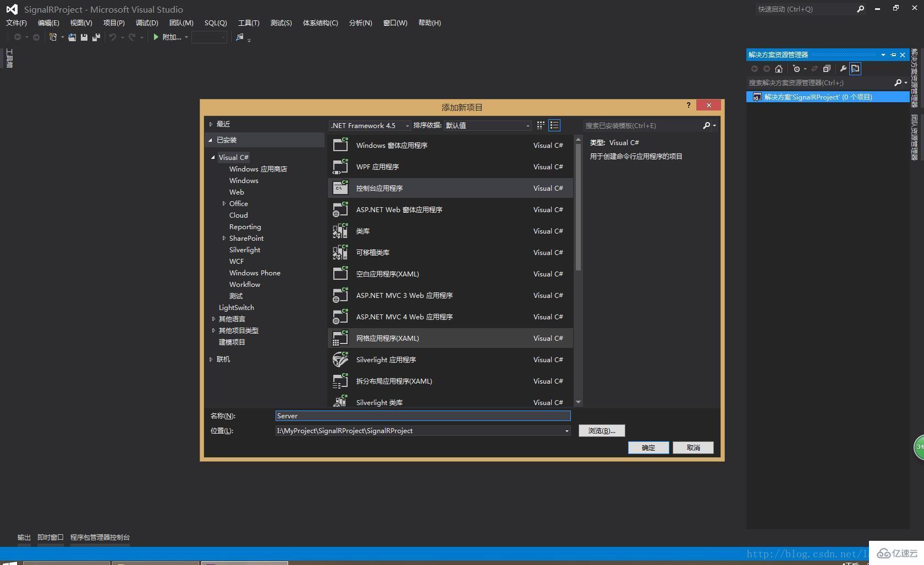Expand the 其他项目类型 tree node
The height and width of the screenshot is (565, 924).
pos(213,330)
